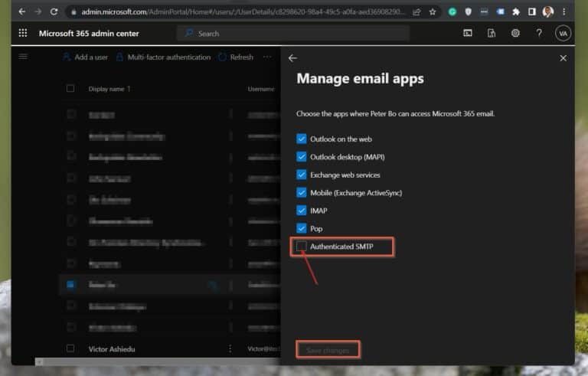
Task: Tick the select-all users checkbox
Action: [x=70, y=89]
